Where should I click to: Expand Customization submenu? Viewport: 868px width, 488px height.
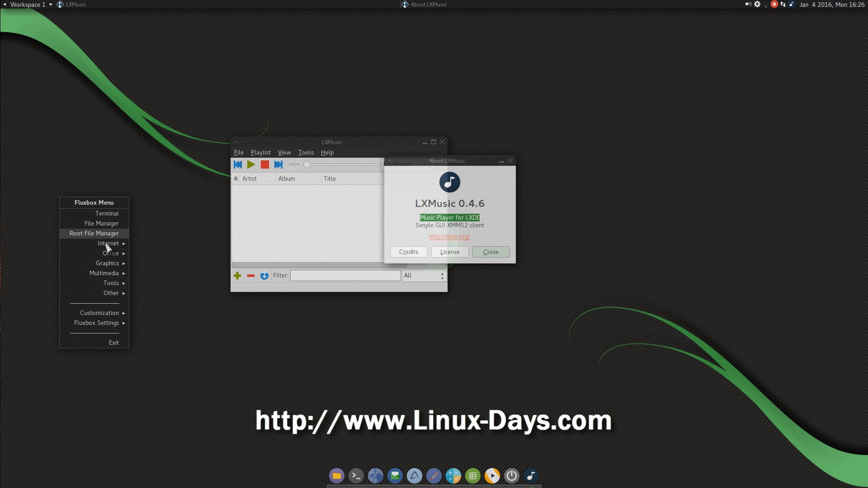(94, 313)
